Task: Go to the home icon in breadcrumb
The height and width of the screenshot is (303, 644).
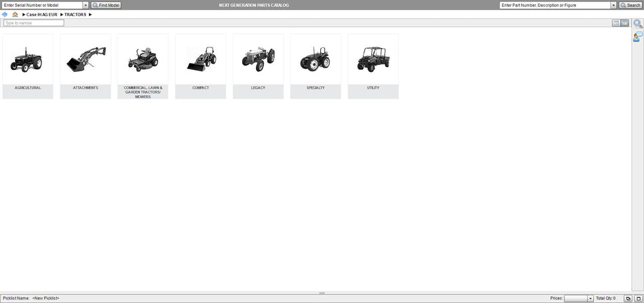Action: (15, 14)
